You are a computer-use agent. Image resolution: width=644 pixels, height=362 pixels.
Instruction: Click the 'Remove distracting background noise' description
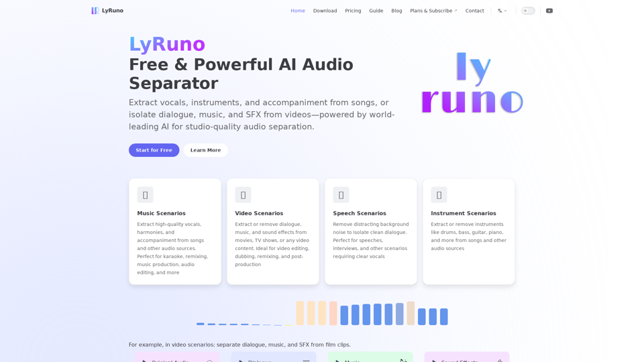pyautogui.click(x=371, y=240)
